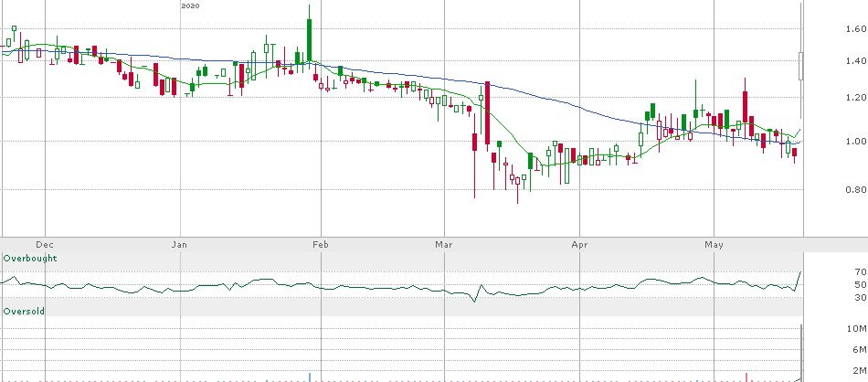Click the Mar month label

tap(443, 245)
